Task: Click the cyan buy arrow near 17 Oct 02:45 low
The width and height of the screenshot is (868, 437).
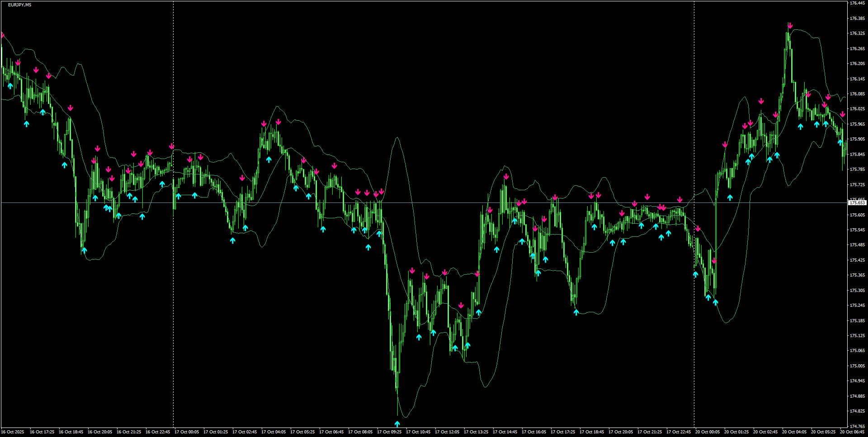Action: click(x=233, y=240)
